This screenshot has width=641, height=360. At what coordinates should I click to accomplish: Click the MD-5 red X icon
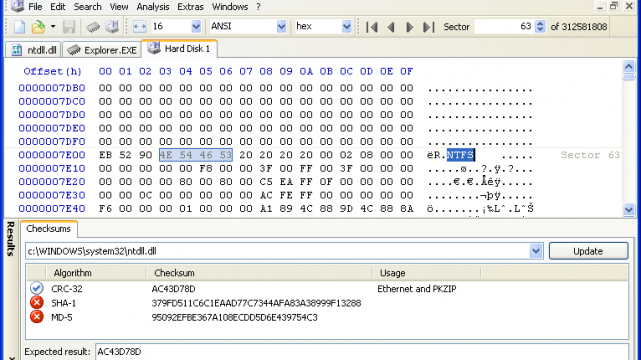coord(36,317)
